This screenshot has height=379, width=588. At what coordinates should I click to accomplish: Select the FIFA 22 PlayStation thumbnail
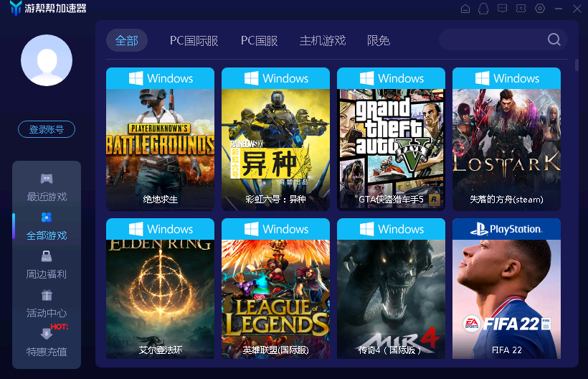tap(507, 289)
